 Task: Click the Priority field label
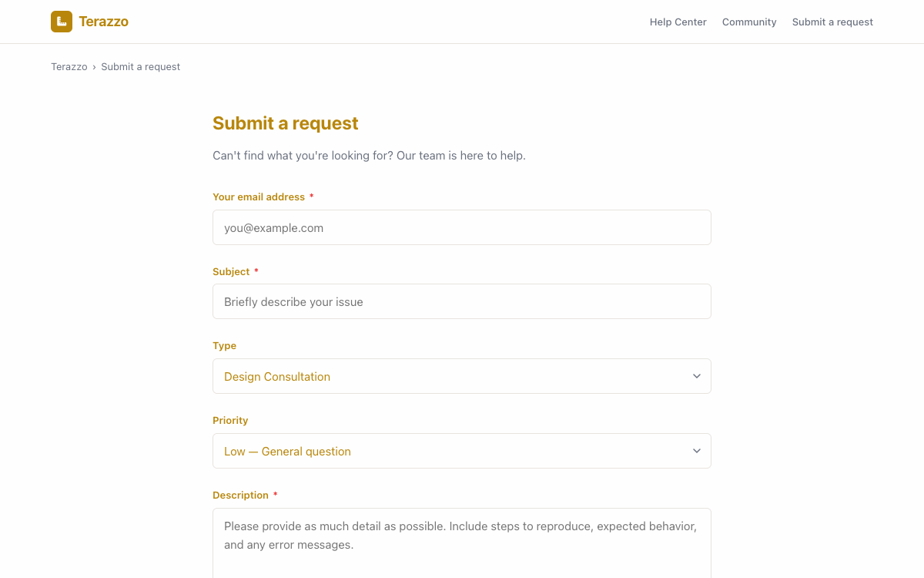coord(230,421)
